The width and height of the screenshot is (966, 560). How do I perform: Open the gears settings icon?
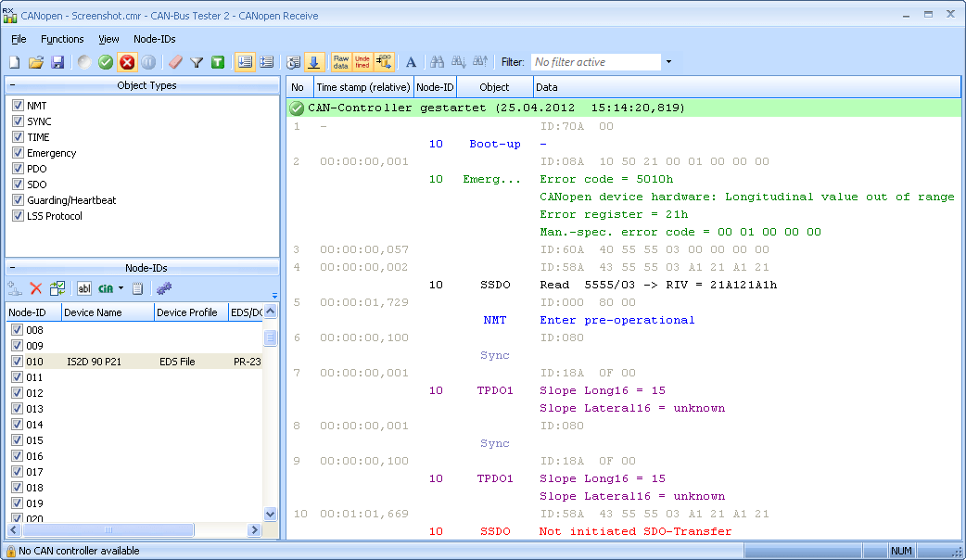pos(164,288)
